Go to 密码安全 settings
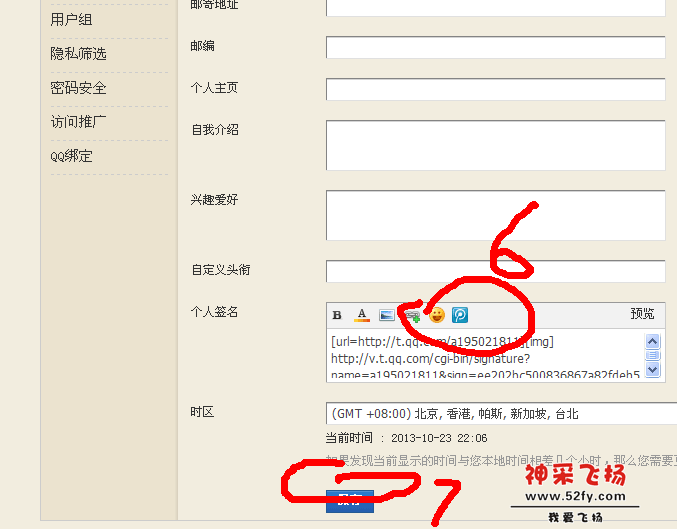 point(78,88)
